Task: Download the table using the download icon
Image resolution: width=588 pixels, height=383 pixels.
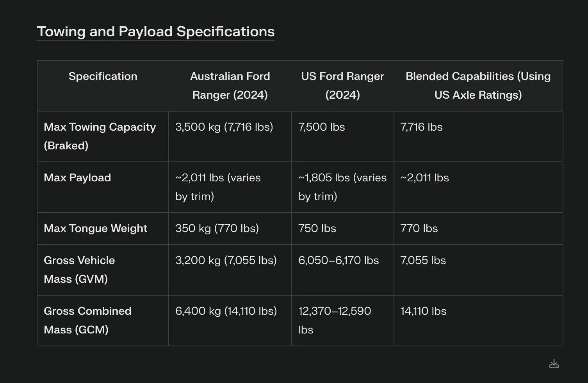Action: [x=554, y=364]
